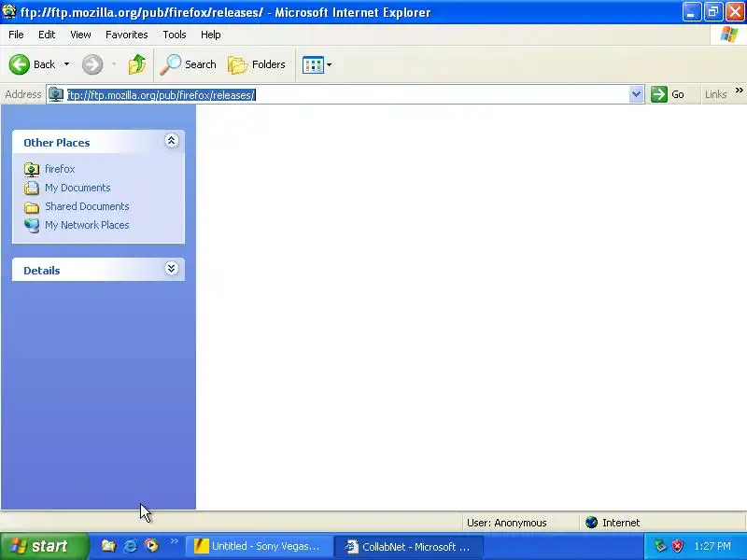Open the Edit menu
Screen dimensions: 747x560
(x=47, y=35)
